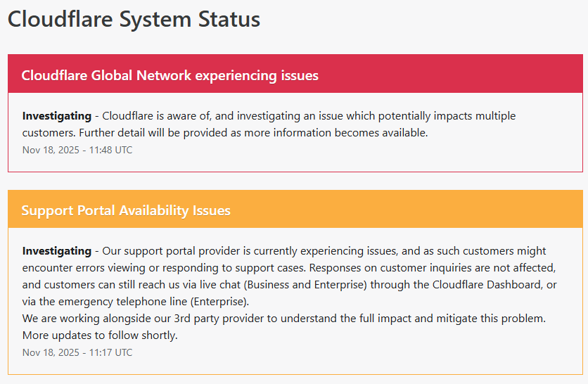The image size is (588, 384).
Task: Click the Nov 18, 2025 11:17 UTC timestamp
Action: (77, 352)
